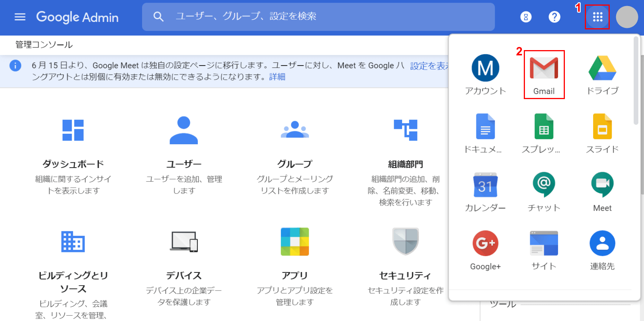Viewport: 644px width, 321px height.
Task: Open Contacts app icon in panel
Action: [602, 250]
